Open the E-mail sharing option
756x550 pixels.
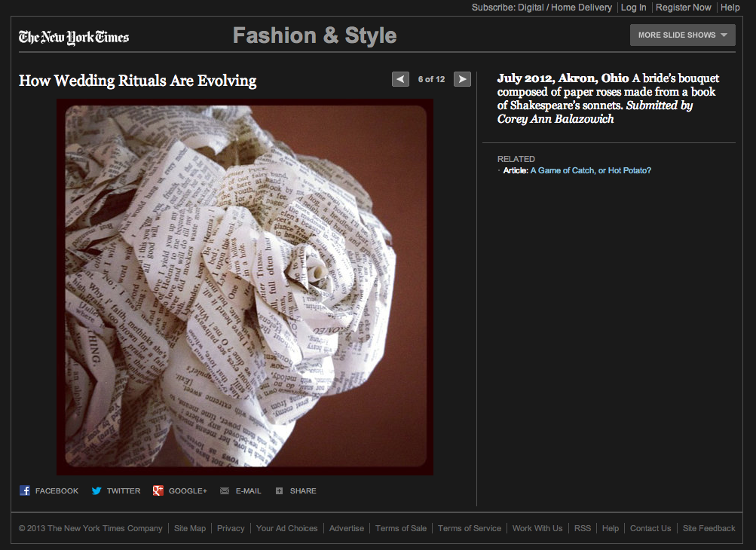(x=224, y=490)
